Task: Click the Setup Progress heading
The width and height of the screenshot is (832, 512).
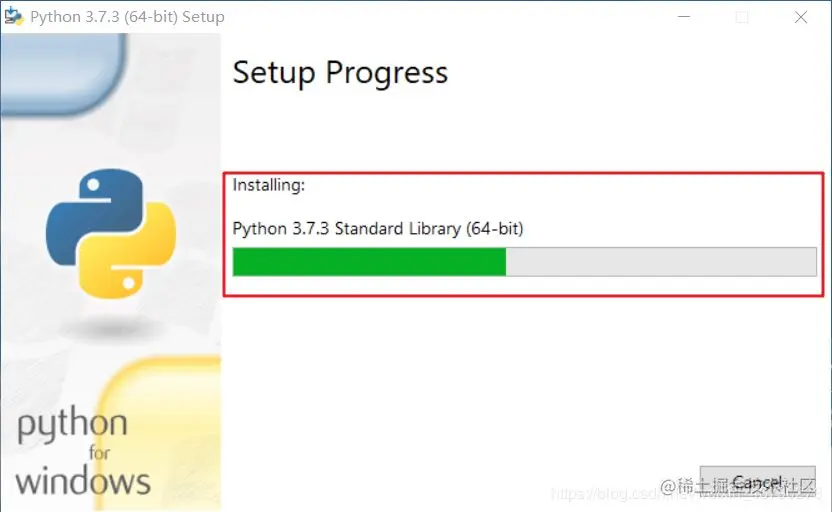Action: pyautogui.click(x=340, y=73)
